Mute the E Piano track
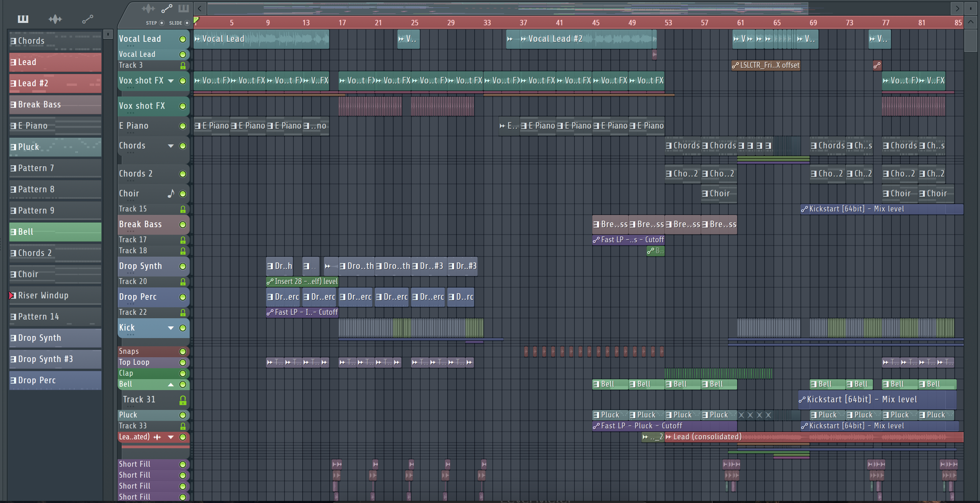Screen dimensions: 980x503 click(x=183, y=126)
